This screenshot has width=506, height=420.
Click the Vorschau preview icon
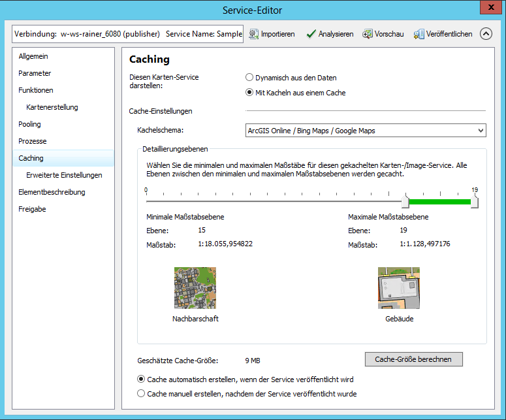(367, 34)
